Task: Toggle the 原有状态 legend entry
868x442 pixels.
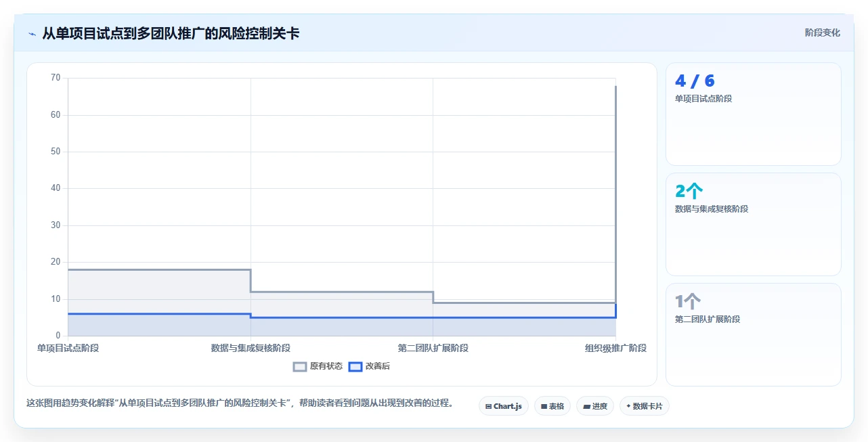Action: [x=318, y=366]
